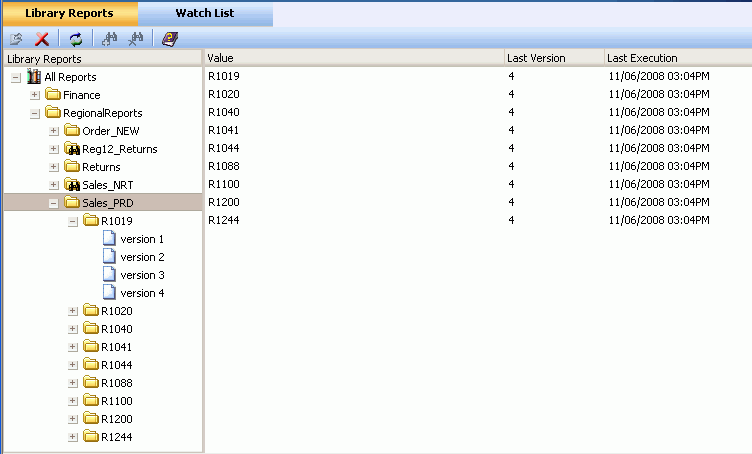Image resolution: width=752 pixels, height=454 pixels.
Task: Select R1041 row in the Value list
Action: (x=478, y=130)
